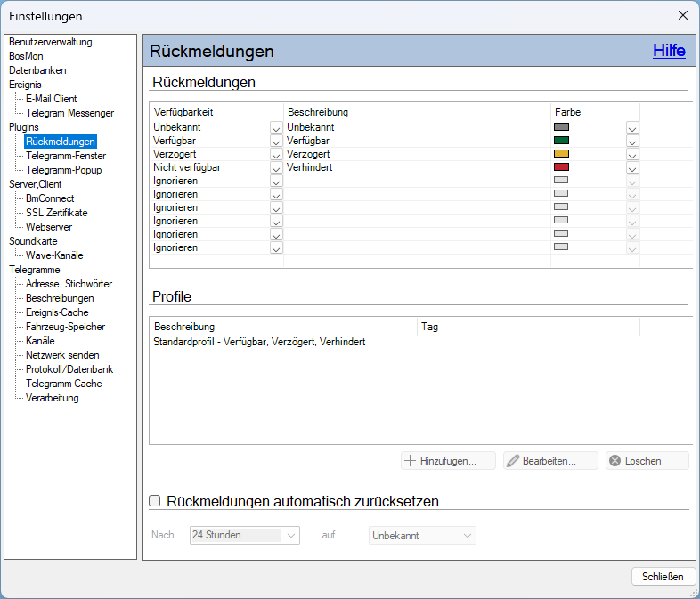The width and height of the screenshot is (700, 599).
Task: Select Kanäle tree entry
Action: click(x=40, y=341)
